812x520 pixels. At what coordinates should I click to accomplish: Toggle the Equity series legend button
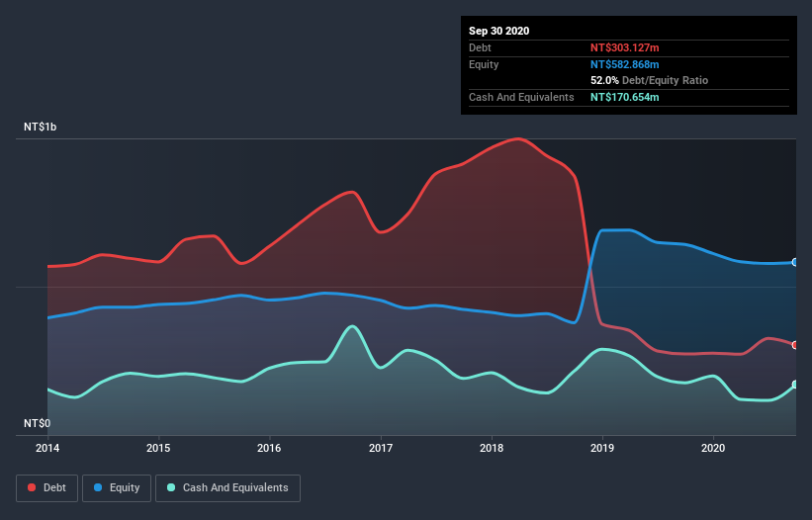pyautogui.click(x=117, y=488)
